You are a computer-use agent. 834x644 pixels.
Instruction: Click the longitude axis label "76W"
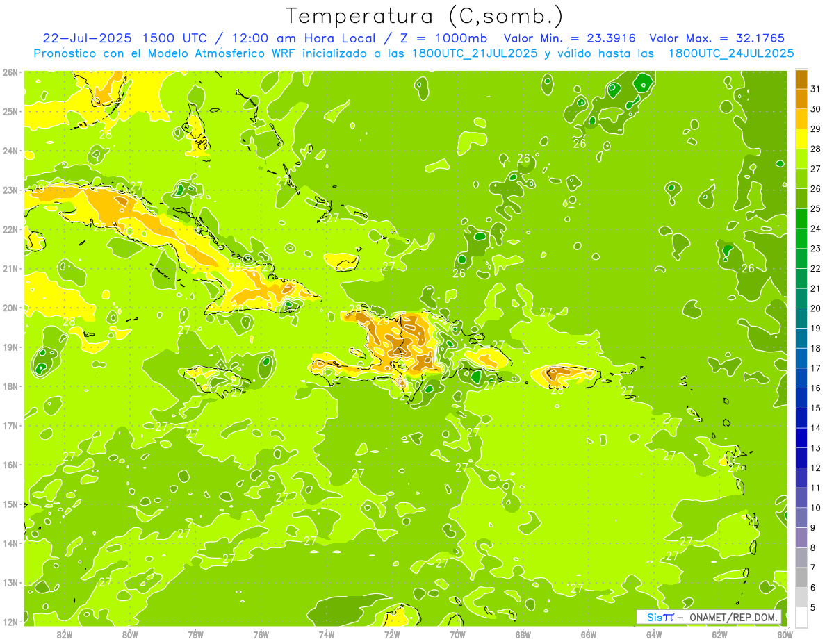pos(261,634)
